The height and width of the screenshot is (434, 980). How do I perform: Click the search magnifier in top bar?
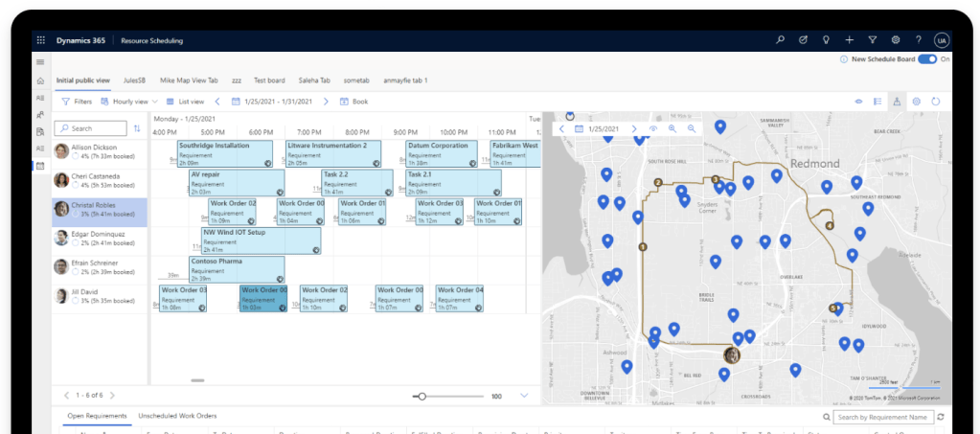point(780,40)
